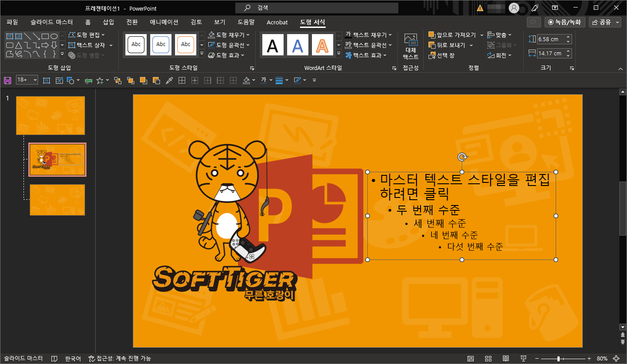
Task: Expand the Bring Forward (앞으로 가져오기) arrow
Action: (482, 35)
